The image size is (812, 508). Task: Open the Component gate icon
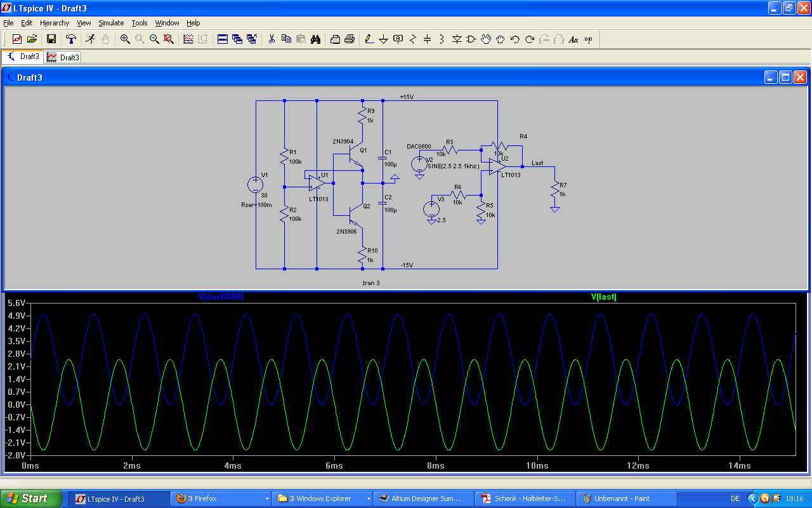tap(471, 39)
